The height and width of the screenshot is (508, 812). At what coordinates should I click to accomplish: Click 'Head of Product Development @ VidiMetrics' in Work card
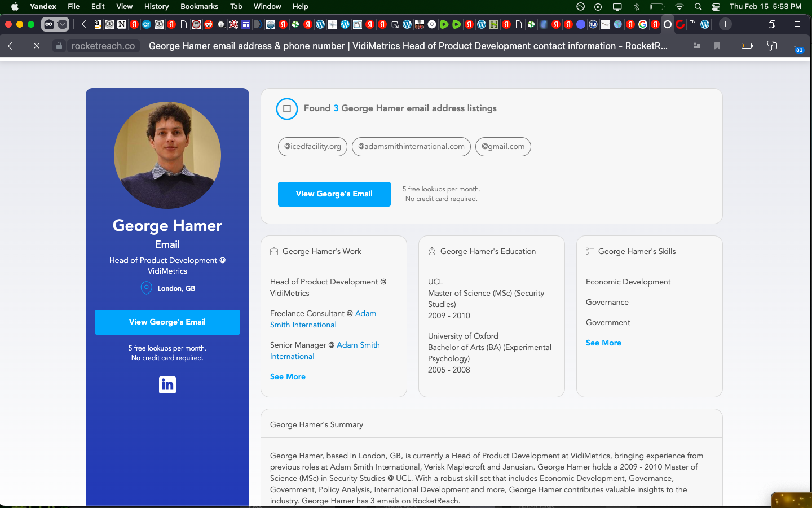click(x=328, y=287)
